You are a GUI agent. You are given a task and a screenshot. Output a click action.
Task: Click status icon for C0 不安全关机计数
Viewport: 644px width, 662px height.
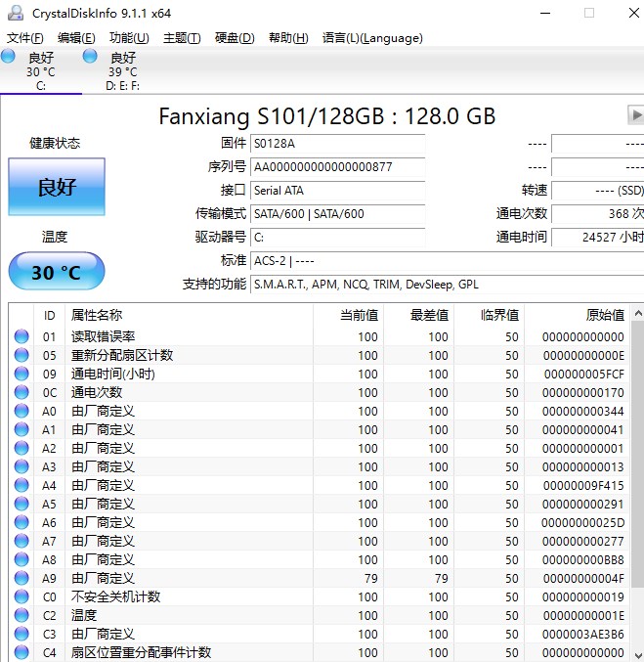pyautogui.click(x=21, y=596)
